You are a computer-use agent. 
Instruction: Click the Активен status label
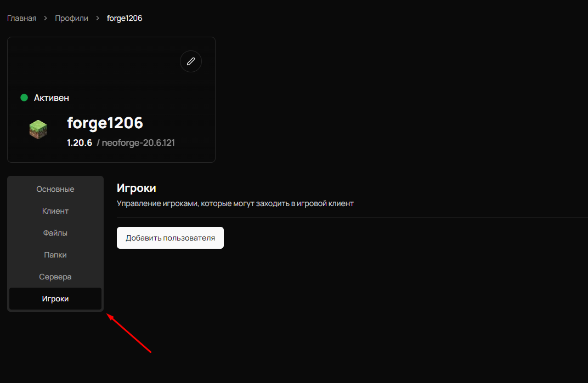coord(52,98)
